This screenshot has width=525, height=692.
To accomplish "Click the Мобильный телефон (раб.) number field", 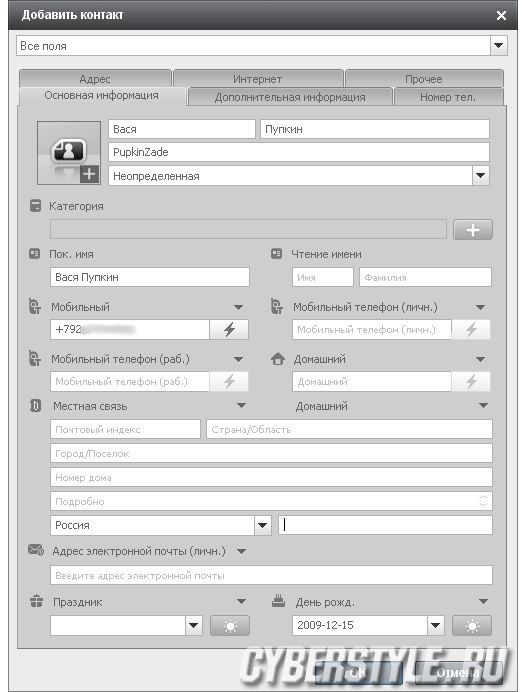I will point(130,381).
